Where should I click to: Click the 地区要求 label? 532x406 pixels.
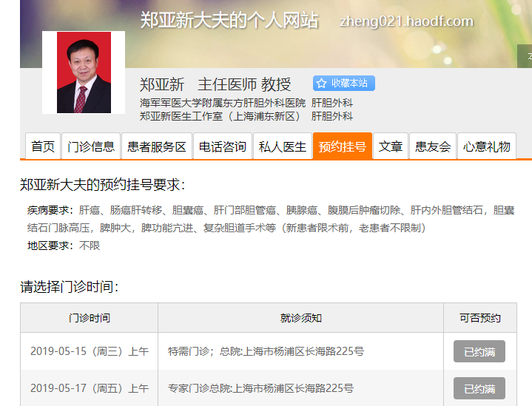click(x=50, y=246)
